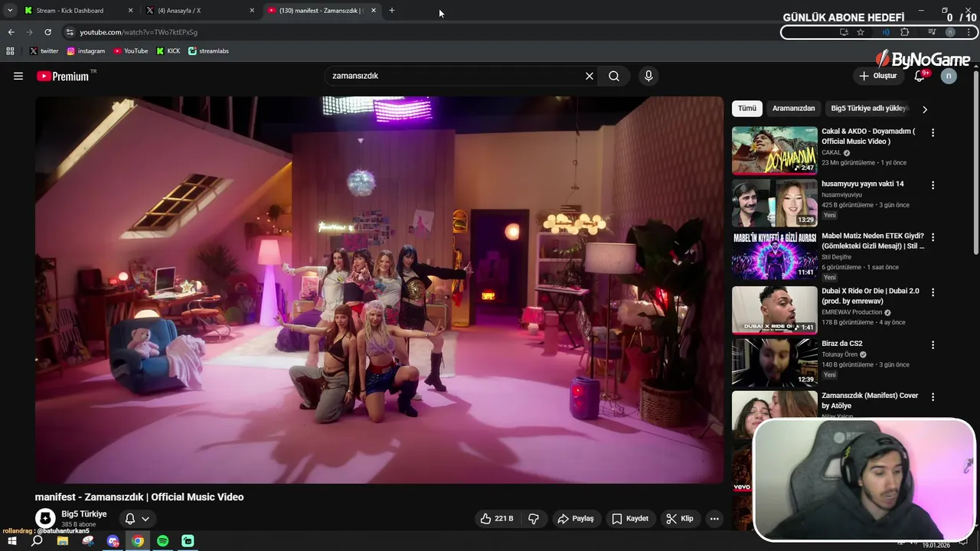
Task: Open more actions three-dot menu under video
Action: (x=714, y=518)
